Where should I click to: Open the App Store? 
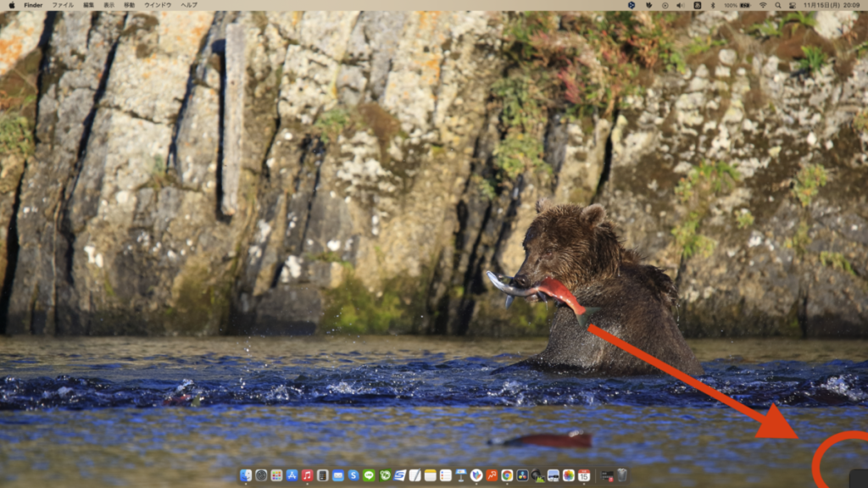(290, 477)
